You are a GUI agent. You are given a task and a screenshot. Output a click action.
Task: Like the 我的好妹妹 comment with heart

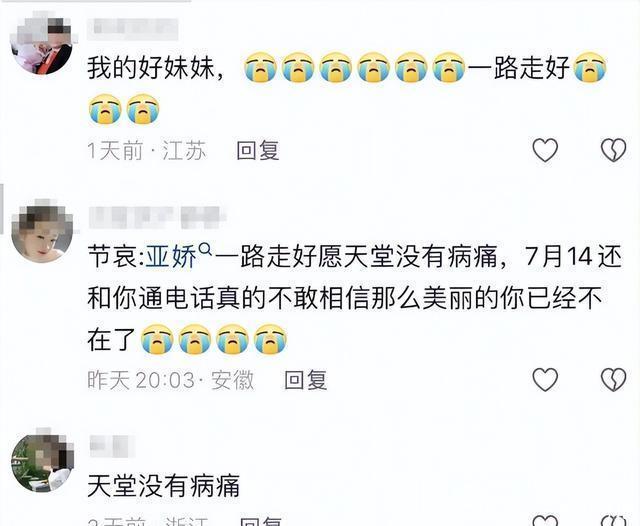[x=545, y=150]
